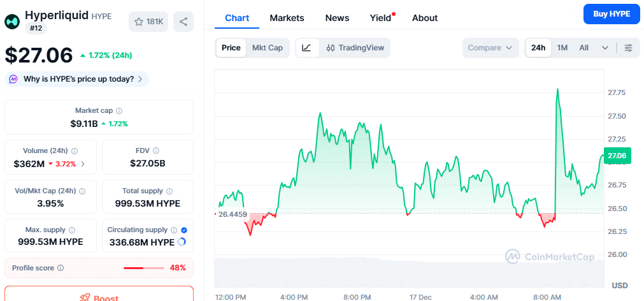The height and width of the screenshot is (301, 644).
Task: Open Vol/Mkt Cap (24h) info icon
Action: (x=82, y=191)
